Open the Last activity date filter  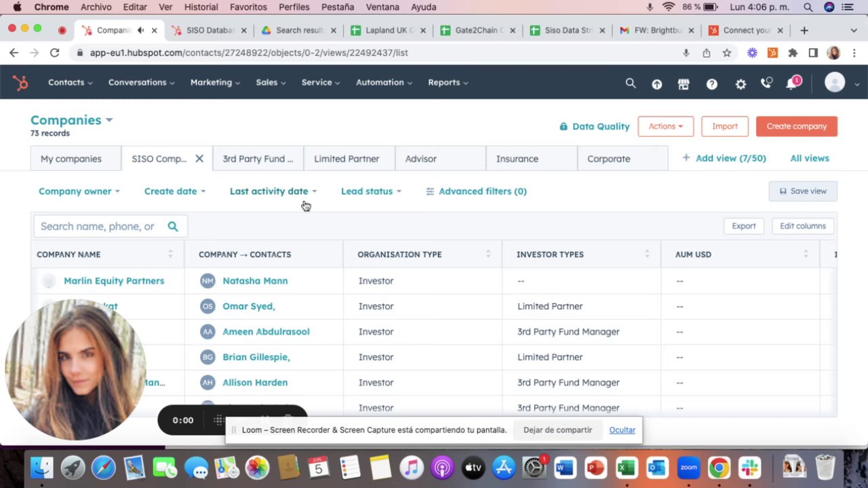tap(273, 191)
